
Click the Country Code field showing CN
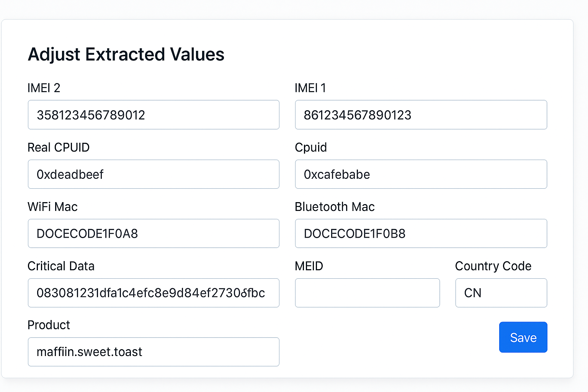pos(501,293)
